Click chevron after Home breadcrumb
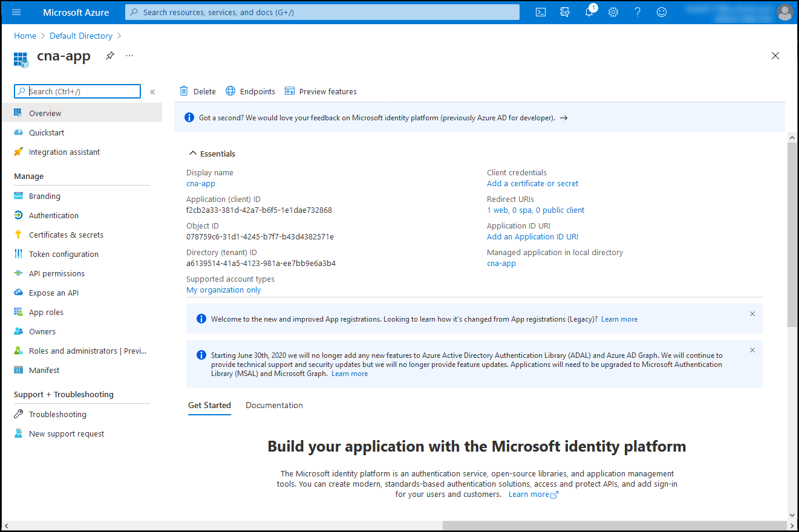 [x=42, y=36]
